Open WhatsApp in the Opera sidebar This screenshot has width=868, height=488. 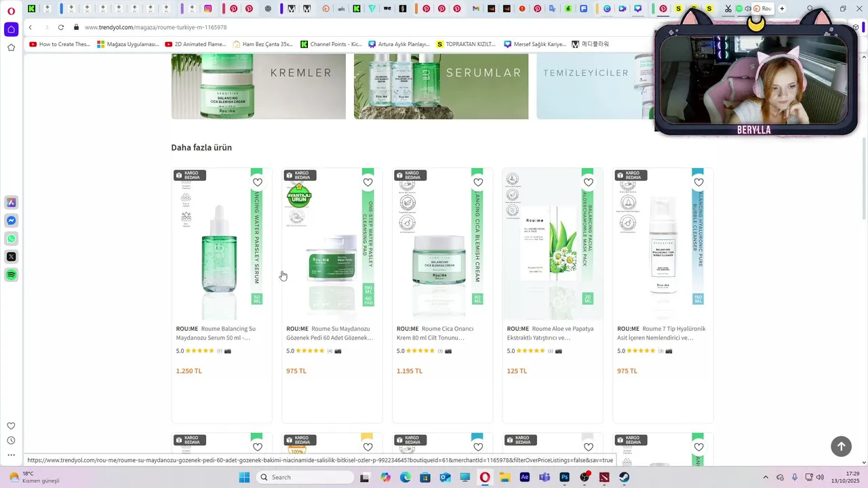point(11,239)
